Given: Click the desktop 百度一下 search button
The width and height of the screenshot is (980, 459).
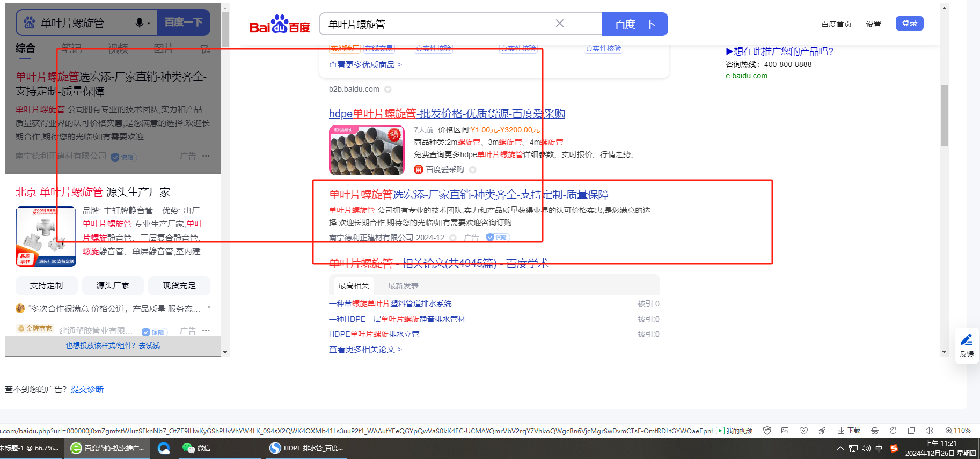Looking at the screenshot, I should pyautogui.click(x=635, y=24).
